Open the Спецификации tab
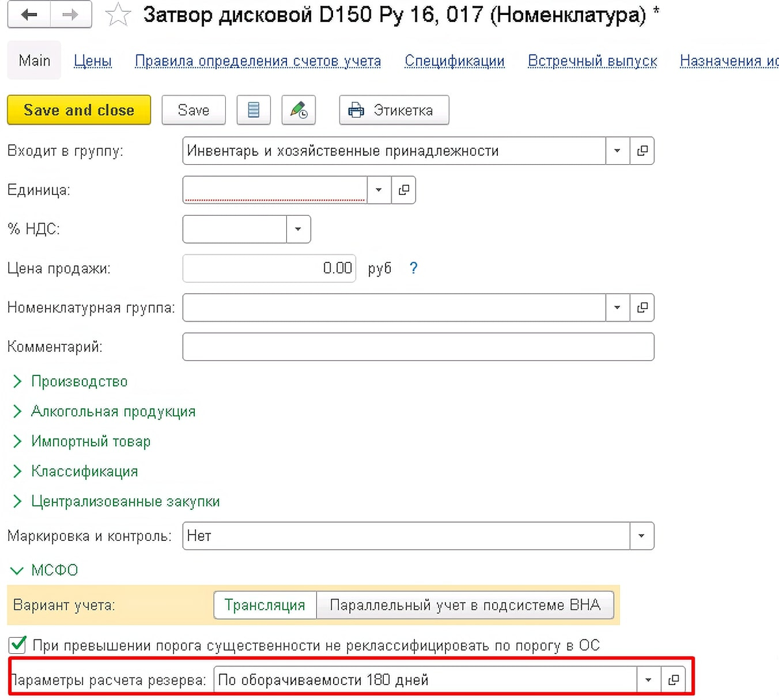779x700 pixels. (x=454, y=60)
